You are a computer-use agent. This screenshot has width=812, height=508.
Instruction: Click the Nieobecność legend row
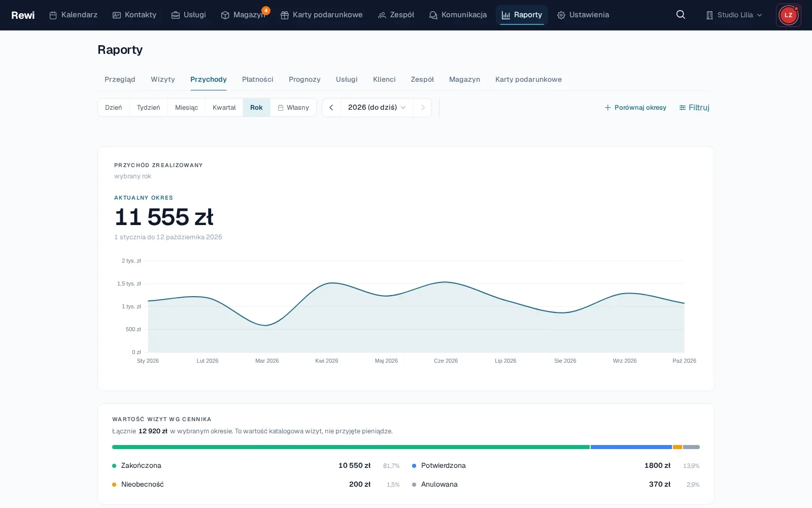pyautogui.click(x=256, y=484)
